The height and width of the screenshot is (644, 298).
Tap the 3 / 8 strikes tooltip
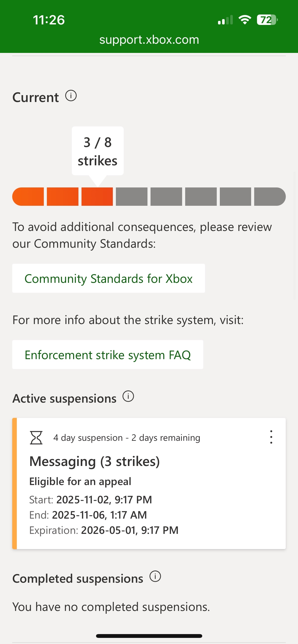(98, 151)
